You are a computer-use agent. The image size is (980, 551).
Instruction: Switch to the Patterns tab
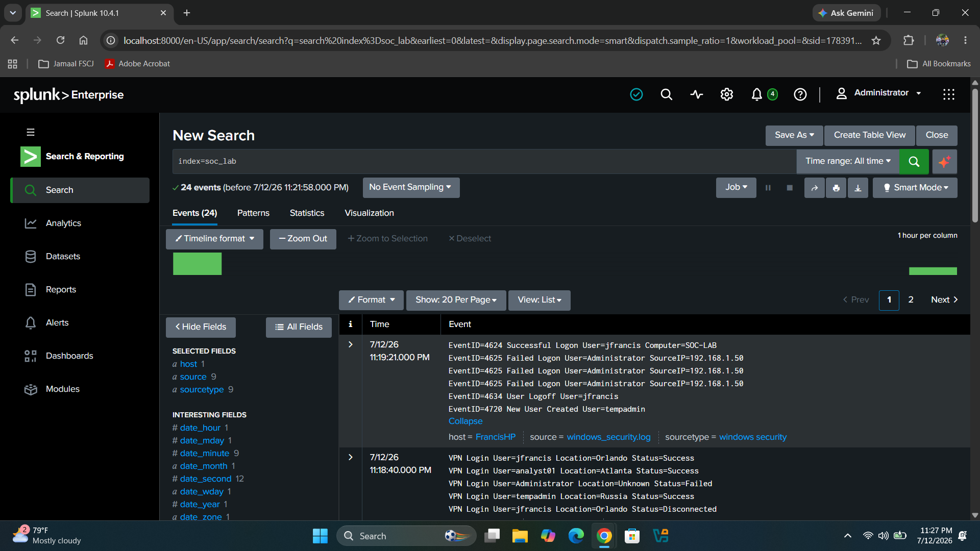pyautogui.click(x=253, y=213)
